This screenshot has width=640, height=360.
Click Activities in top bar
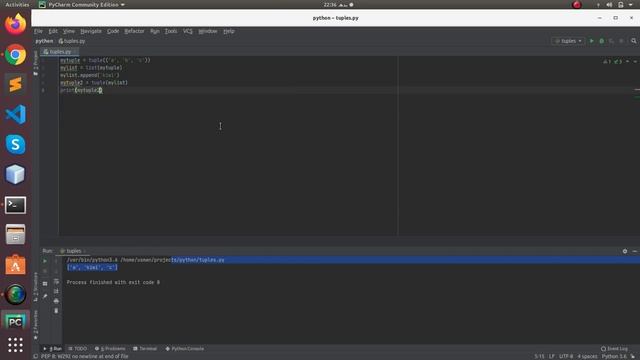[x=17, y=5]
